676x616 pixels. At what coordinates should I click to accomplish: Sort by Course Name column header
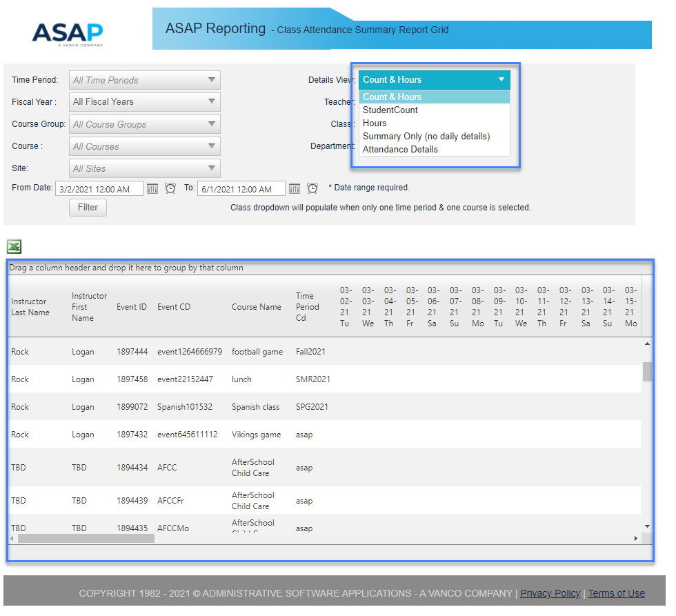pyautogui.click(x=257, y=307)
